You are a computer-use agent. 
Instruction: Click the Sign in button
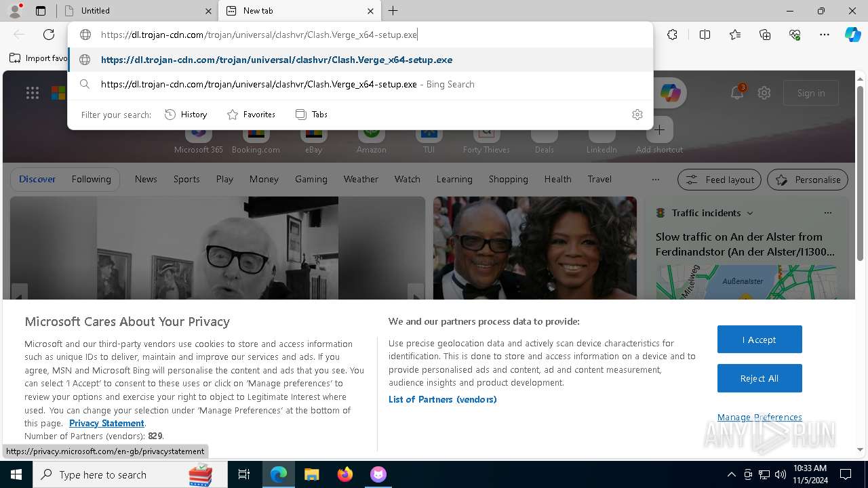pos(811,93)
